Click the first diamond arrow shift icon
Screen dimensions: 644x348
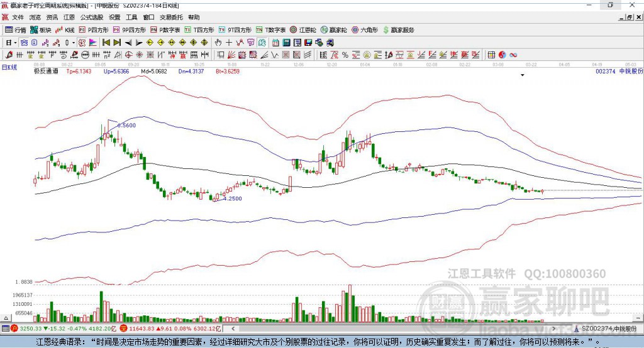click(150, 43)
